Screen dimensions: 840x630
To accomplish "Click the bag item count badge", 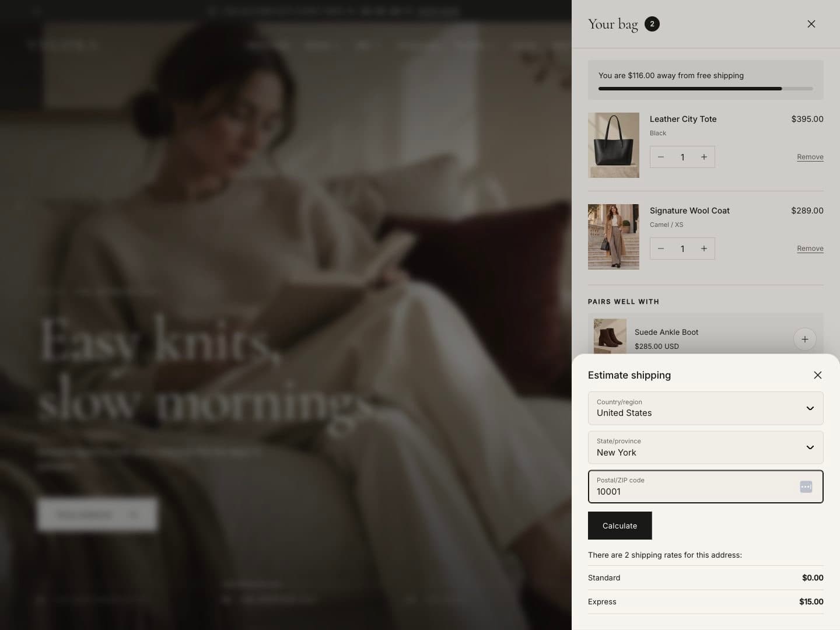I will [x=652, y=24].
